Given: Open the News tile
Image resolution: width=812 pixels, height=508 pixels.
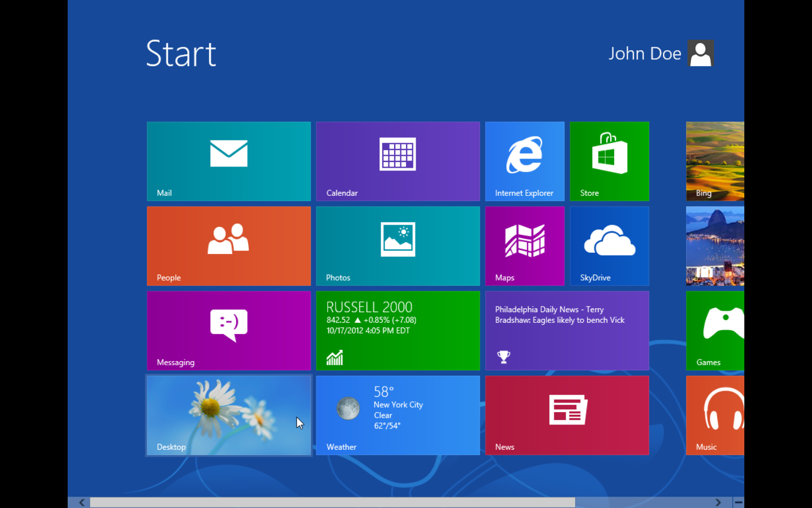Looking at the screenshot, I should tap(567, 415).
